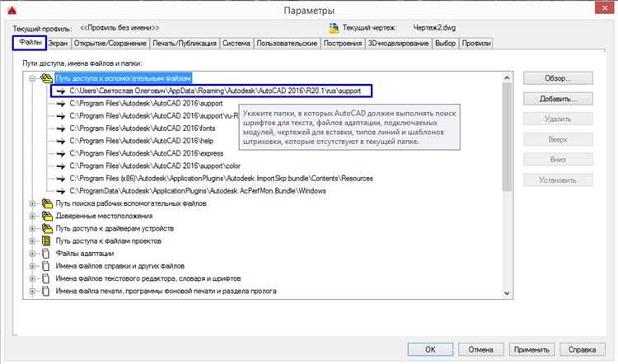Click arrow icon of AutoCAD 2016\support path
618x364 pixels.
60,104
